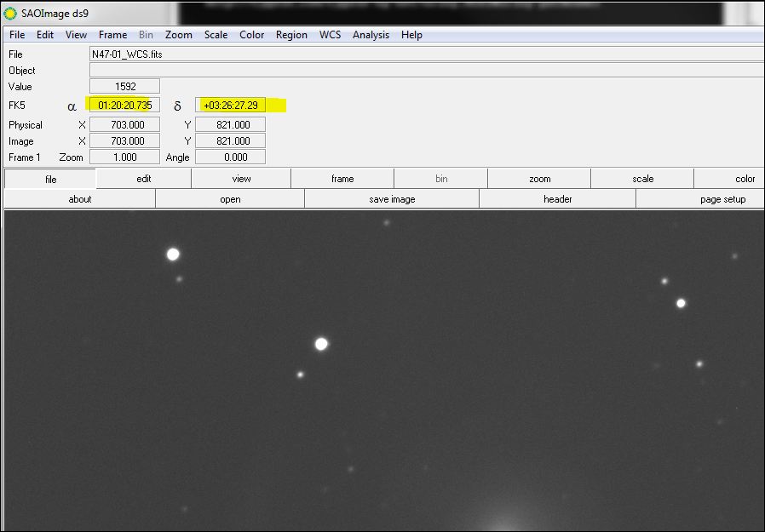This screenshot has height=532, width=765.
Task: Open the Zoom menu
Action: pos(178,35)
